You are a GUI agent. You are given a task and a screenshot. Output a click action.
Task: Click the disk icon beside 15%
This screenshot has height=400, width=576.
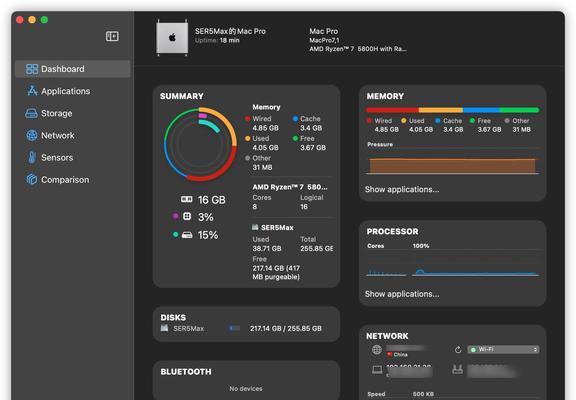(x=187, y=235)
